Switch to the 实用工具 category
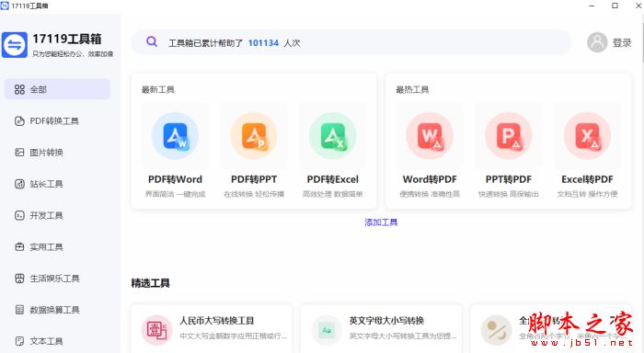The image size is (644, 353). click(57, 246)
